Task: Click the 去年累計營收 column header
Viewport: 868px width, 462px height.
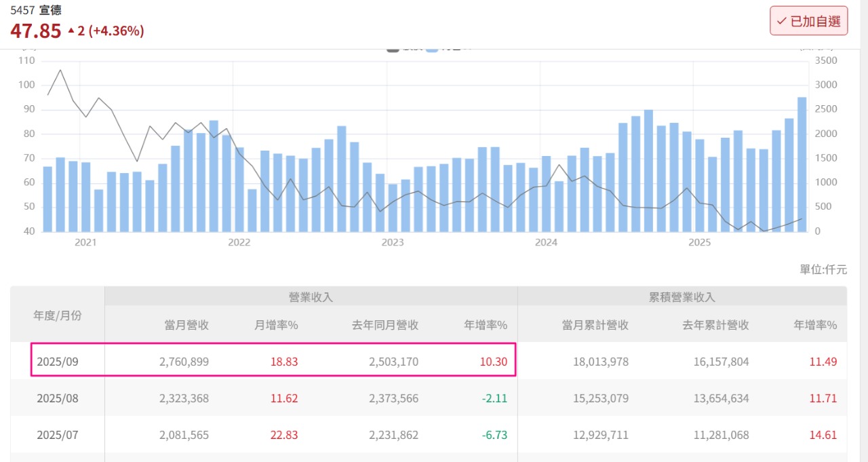Action: tap(715, 325)
